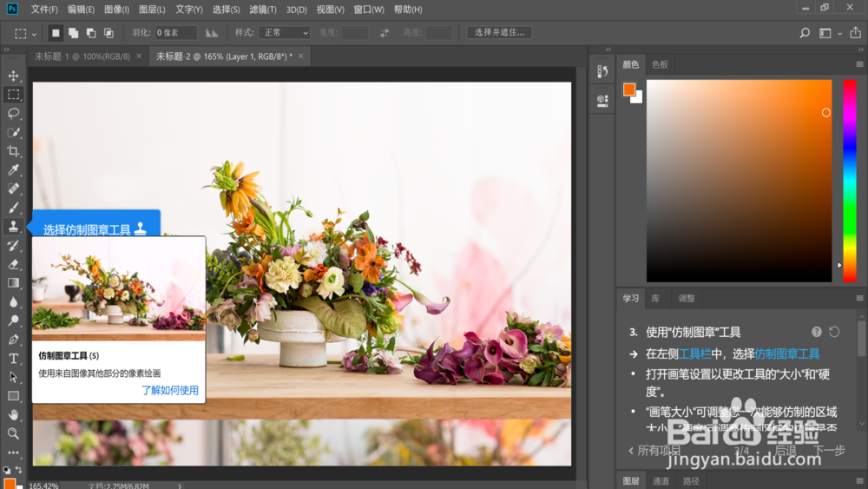Select the Healing Brush tool
This screenshot has height=489, width=868.
point(13,188)
